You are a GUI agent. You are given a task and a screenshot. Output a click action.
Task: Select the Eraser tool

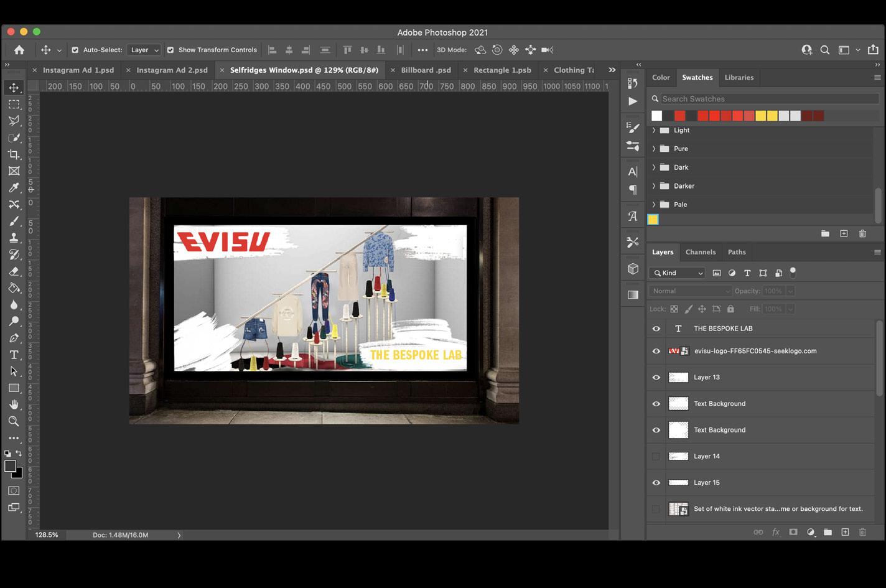[14, 271]
